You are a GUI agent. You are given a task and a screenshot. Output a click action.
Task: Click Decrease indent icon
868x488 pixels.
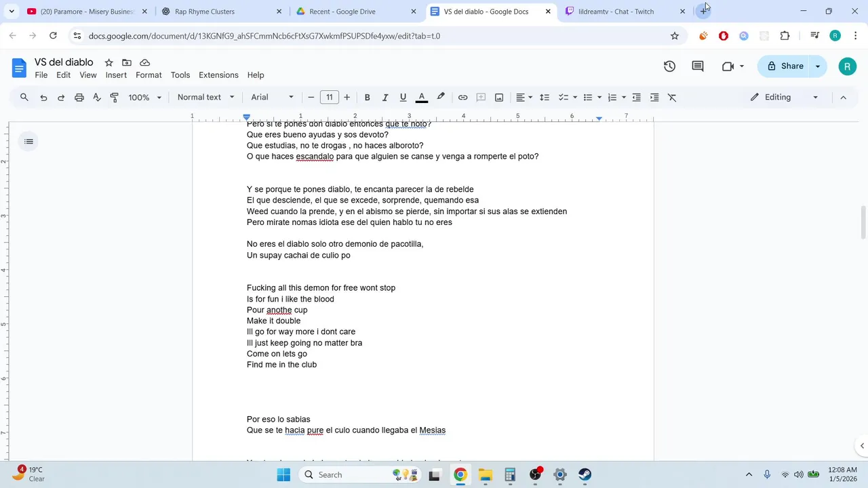(637, 98)
